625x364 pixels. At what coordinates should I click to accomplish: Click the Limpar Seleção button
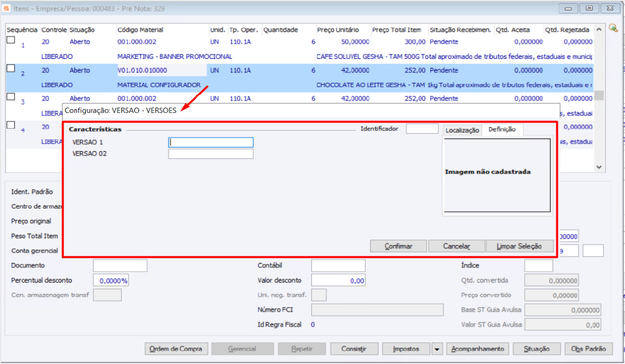coord(519,246)
